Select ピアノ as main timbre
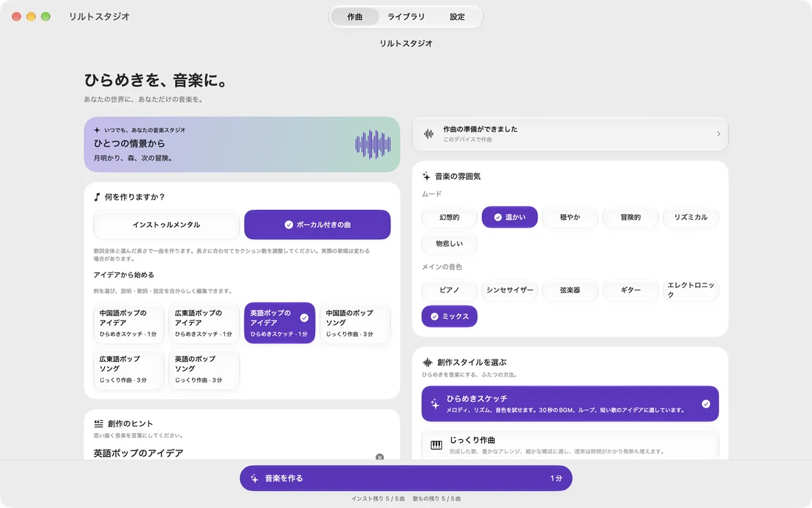812x508 pixels. coord(450,290)
